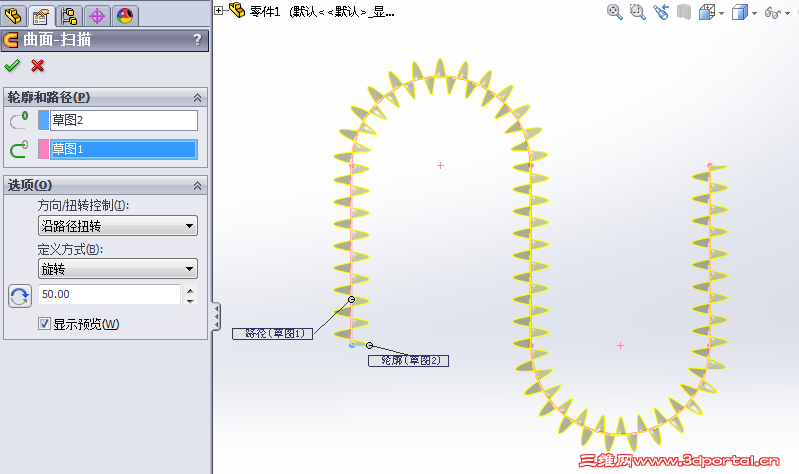
Task: Click the rotation direction icon
Action: (20, 296)
